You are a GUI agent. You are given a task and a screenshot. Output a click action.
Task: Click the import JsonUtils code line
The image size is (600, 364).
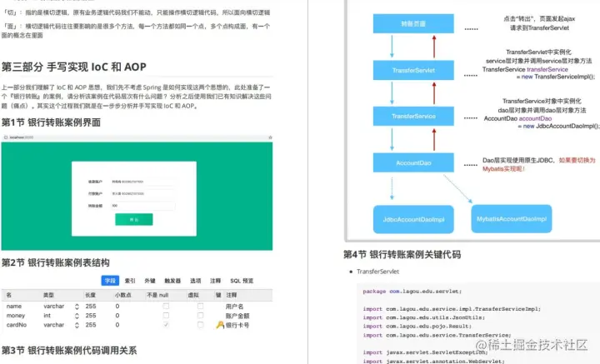(423, 317)
